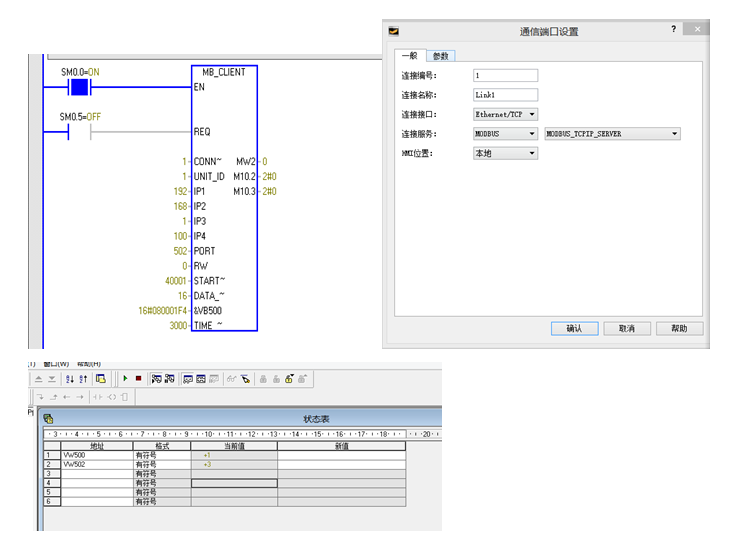Select the 一般 tab
Viewport: 748px width, 538px height.
coord(408,55)
